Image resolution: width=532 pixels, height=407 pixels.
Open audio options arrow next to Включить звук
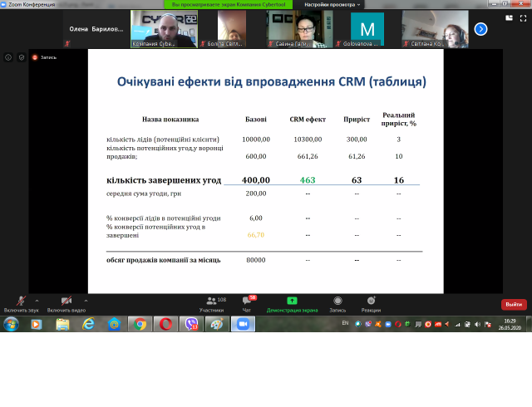(37, 301)
